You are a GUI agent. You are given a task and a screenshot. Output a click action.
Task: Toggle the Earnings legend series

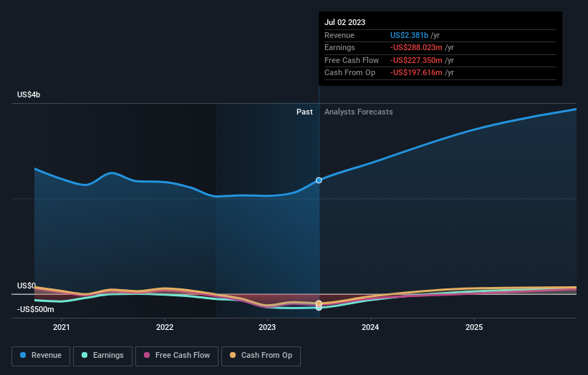point(102,356)
